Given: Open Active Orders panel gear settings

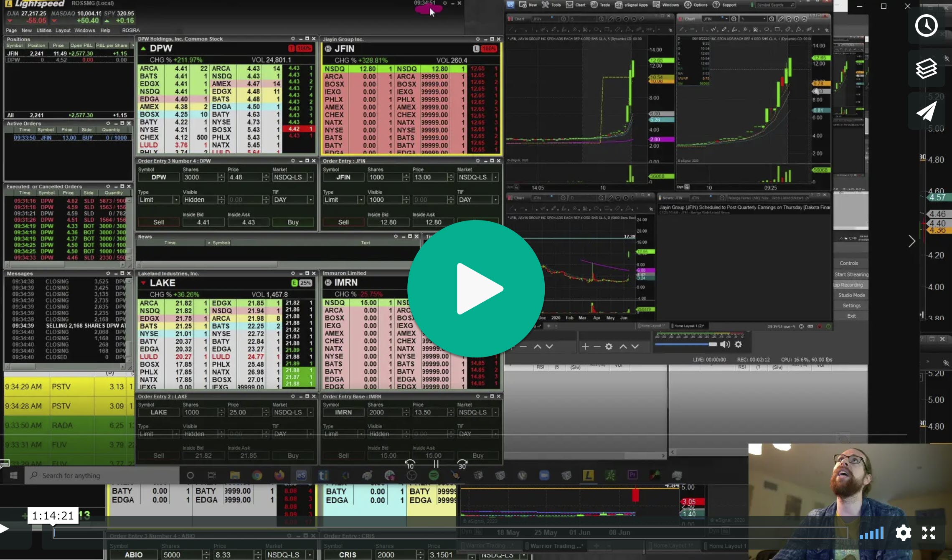Looking at the screenshot, I should point(108,124).
